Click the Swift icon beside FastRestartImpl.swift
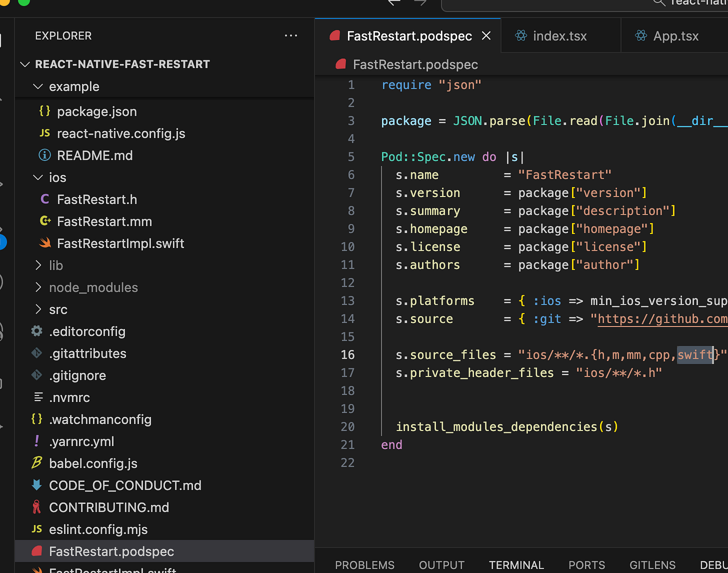The image size is (728, 573). [45, 243]
